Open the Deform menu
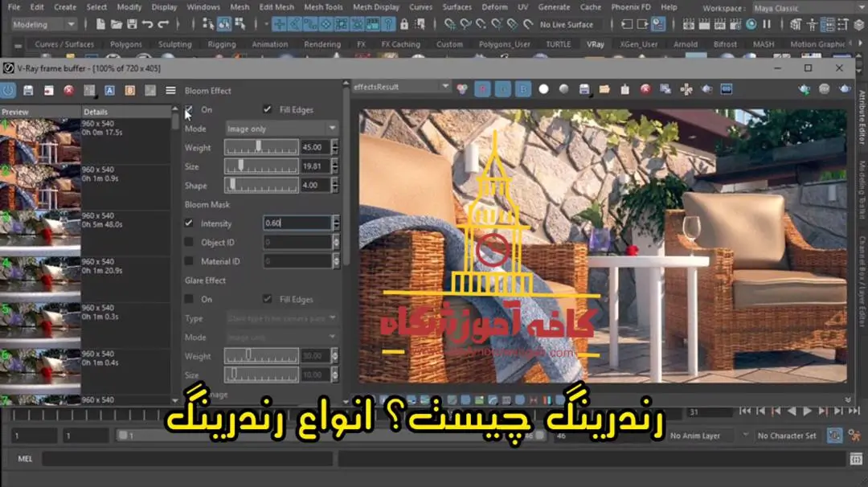Screen dimensions: 868x487 point(494,7)
